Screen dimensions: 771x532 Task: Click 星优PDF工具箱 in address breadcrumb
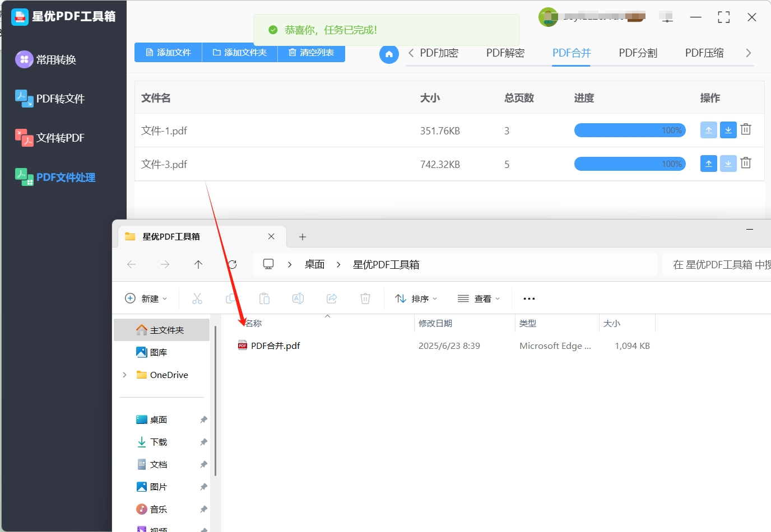(386, 264)
